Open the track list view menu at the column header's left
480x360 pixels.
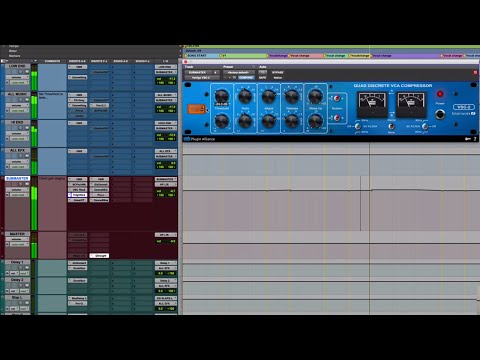point(4,61)
